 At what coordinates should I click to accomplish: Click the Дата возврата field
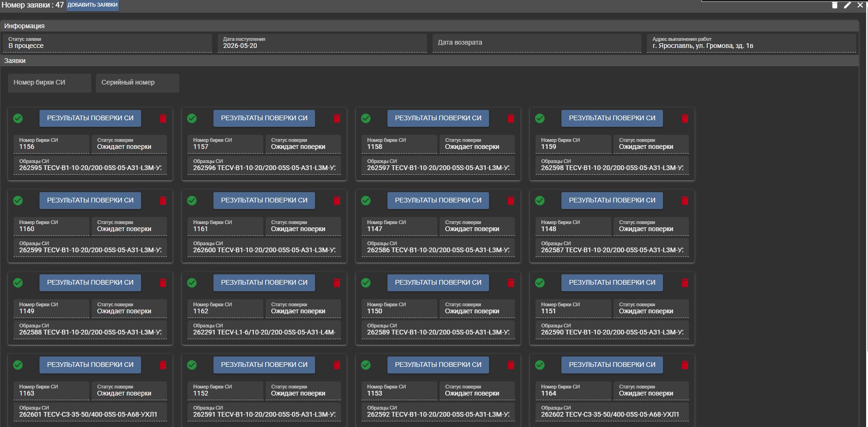[x=537, y=43]
